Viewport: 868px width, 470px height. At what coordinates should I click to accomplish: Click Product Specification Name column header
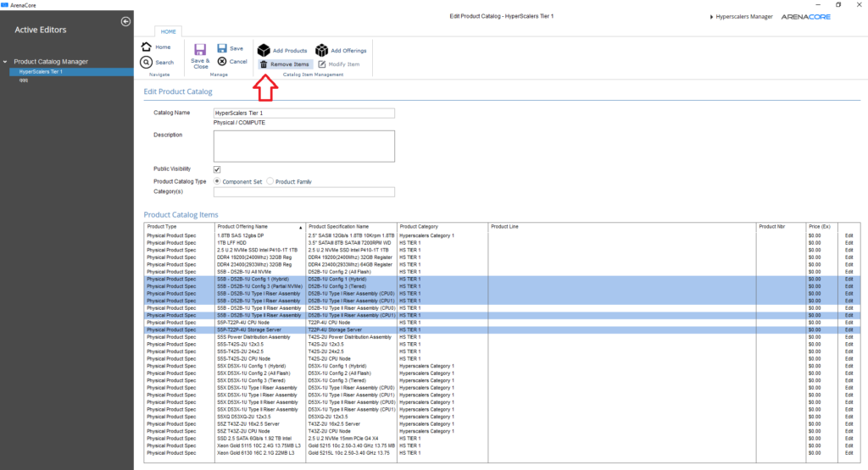click(x=351, y=227)
